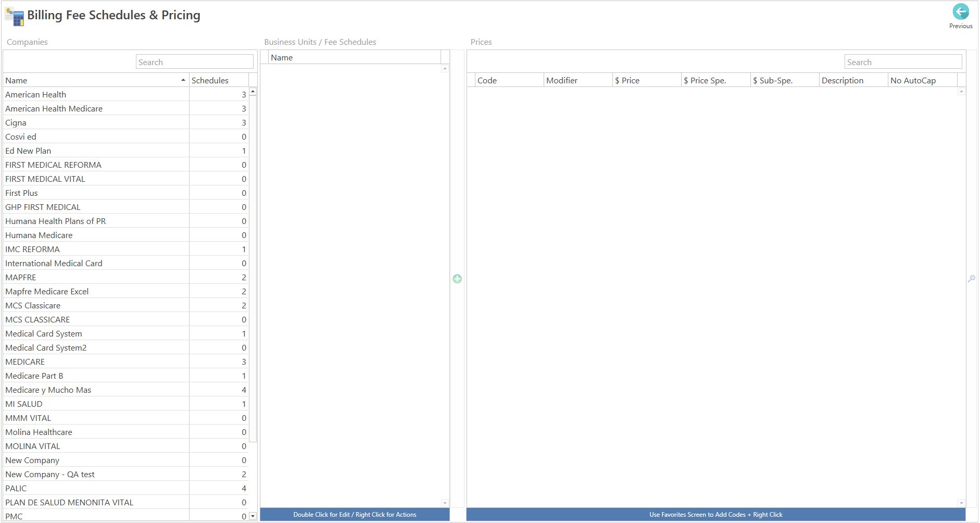The height and width of the screenshot is (523, 980).
Task: Select the Ed New Plan row
Action: (126, 151)
